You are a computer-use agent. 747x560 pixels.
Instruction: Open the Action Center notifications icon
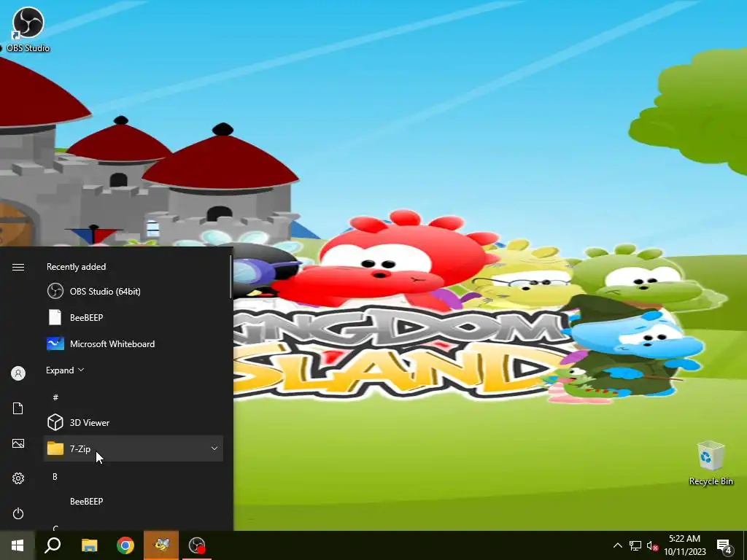[x=724, y=545]
